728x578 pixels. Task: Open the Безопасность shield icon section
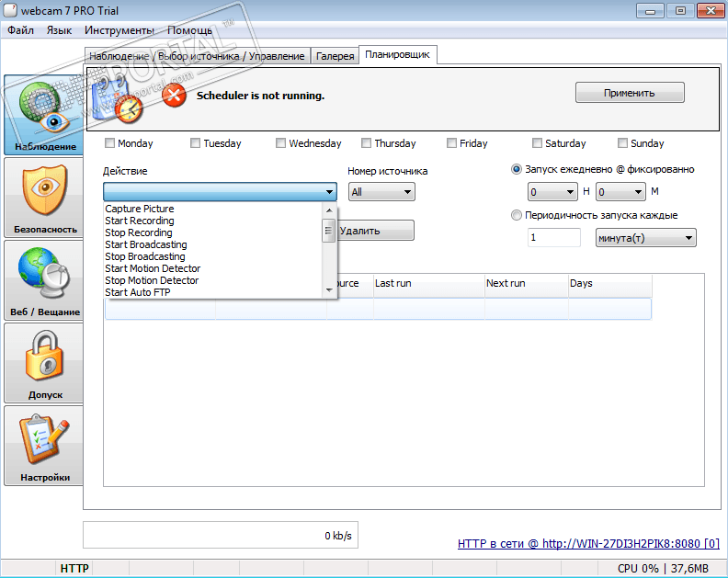coord(44,198)
